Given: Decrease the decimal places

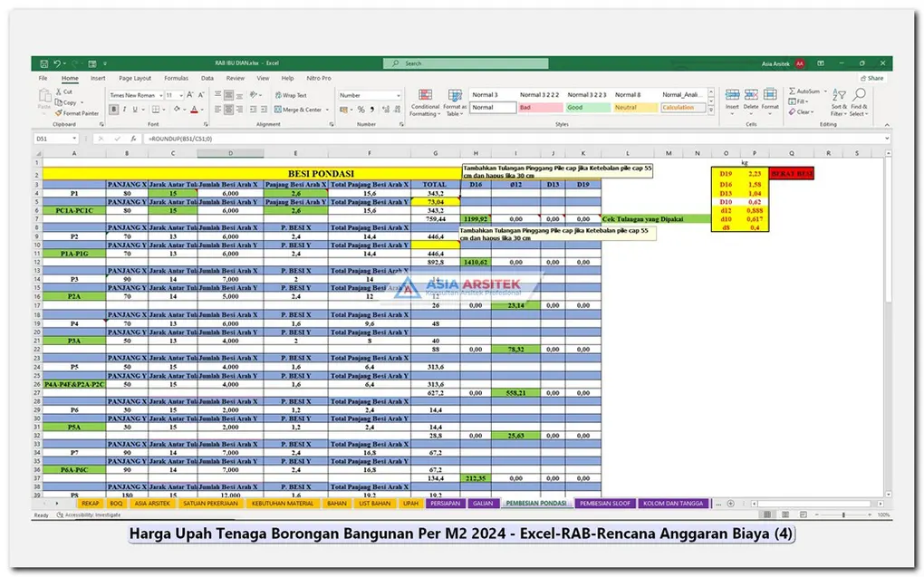Looking at the screenshot, I should point(396,110).
